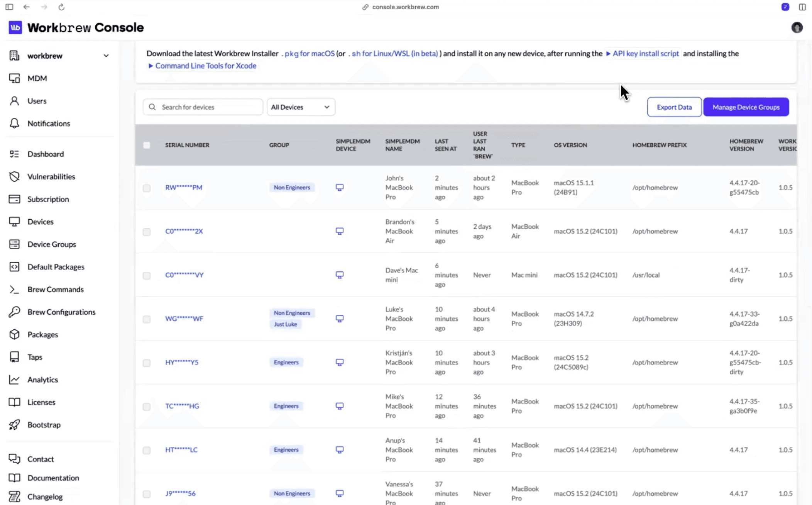Toggle the select-all checkbox in table header
The image size is (812, 505).
[x=147, y=145]
